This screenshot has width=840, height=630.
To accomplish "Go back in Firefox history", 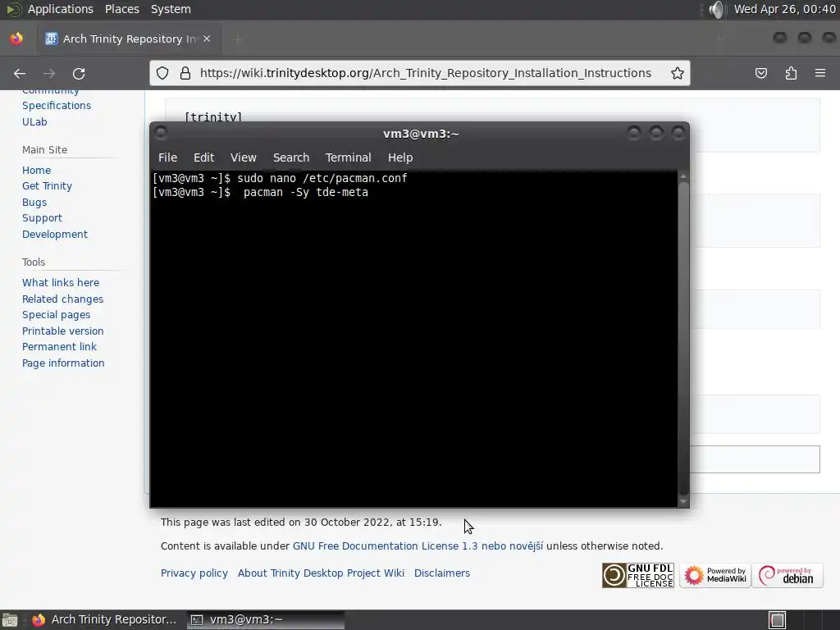I will pyautogui.click(x=20, y=73).
